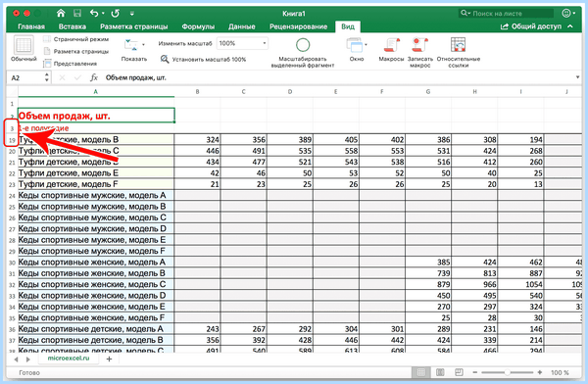Select the Вид tab
The image size is (588, 384).
tap(348, 26)
